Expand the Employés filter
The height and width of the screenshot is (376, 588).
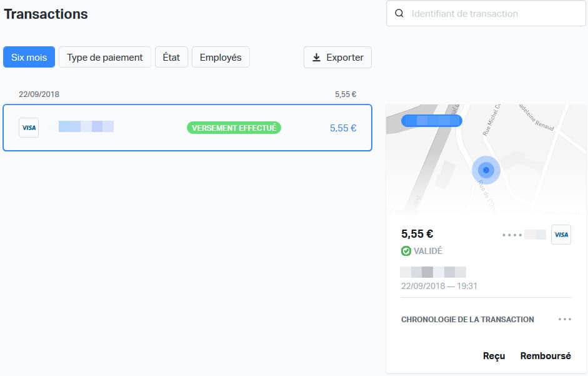(221, 57)
